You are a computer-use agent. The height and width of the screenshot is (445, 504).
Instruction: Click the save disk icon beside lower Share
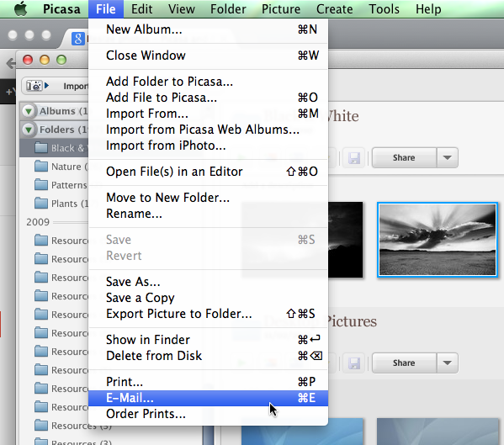click(x=354, y=363)
